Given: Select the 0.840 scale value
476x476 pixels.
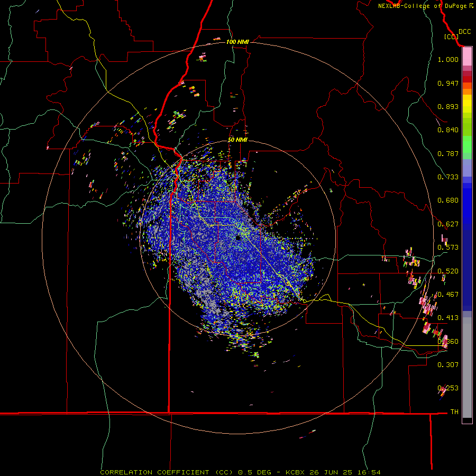Looking at the screenshot, I should [448, 130].
